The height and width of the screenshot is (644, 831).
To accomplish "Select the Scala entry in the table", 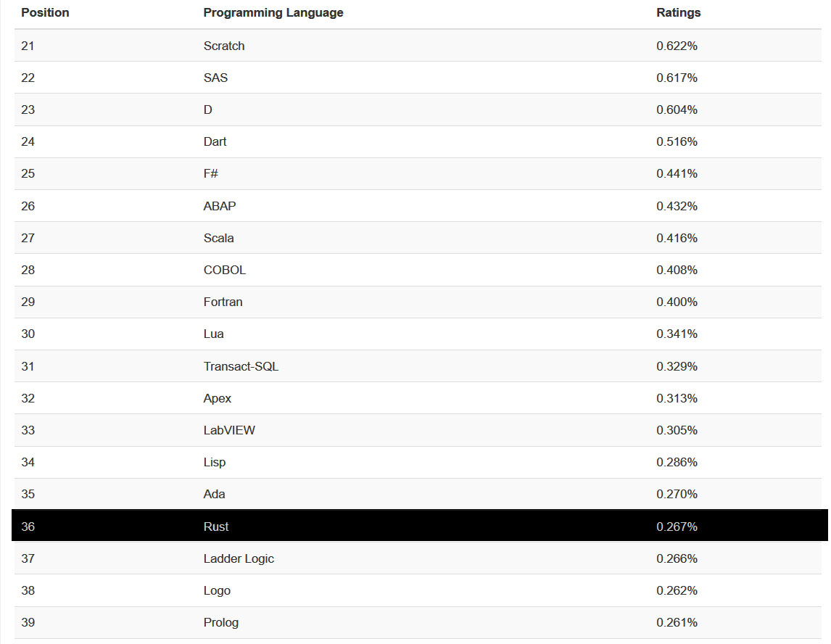I will [x=218, y=238].
